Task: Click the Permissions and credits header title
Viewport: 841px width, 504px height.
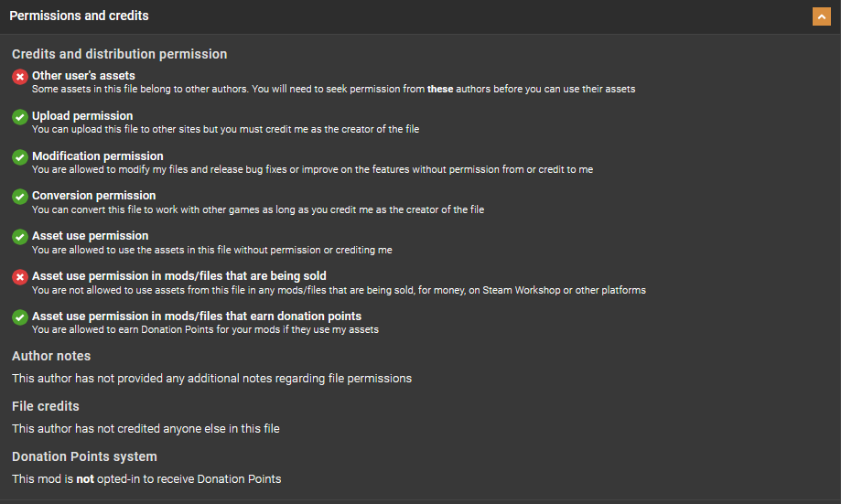Action: click(79, 16)
